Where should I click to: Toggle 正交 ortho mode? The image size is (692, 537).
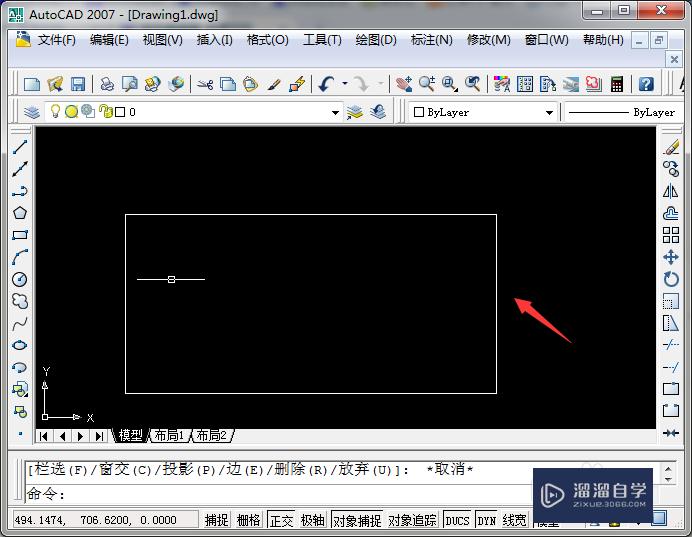click(281, 520)
